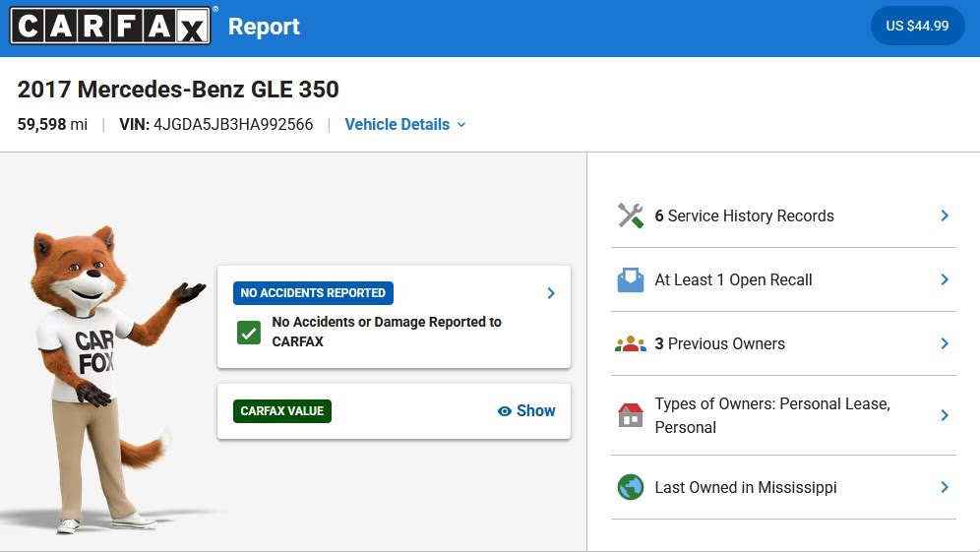Screen dimensions: 980x552
Task: Click the open recall envelope icon
Action: (630, 280)
